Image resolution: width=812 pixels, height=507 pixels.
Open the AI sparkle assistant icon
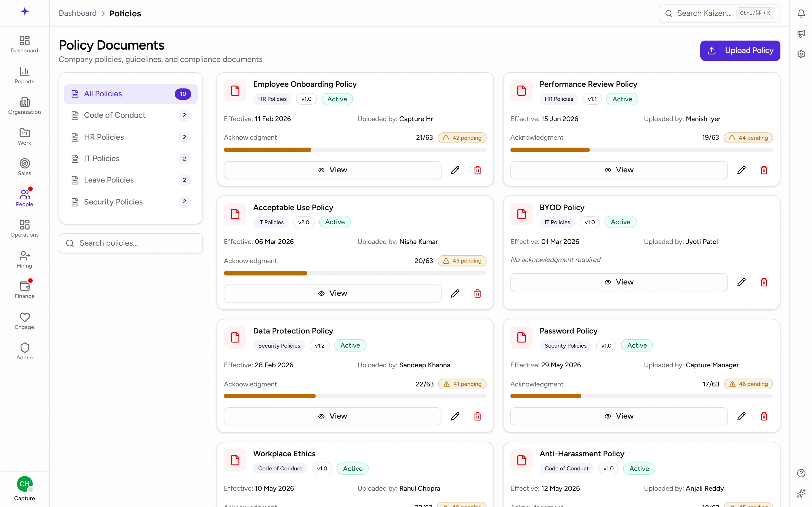point(801,493)
